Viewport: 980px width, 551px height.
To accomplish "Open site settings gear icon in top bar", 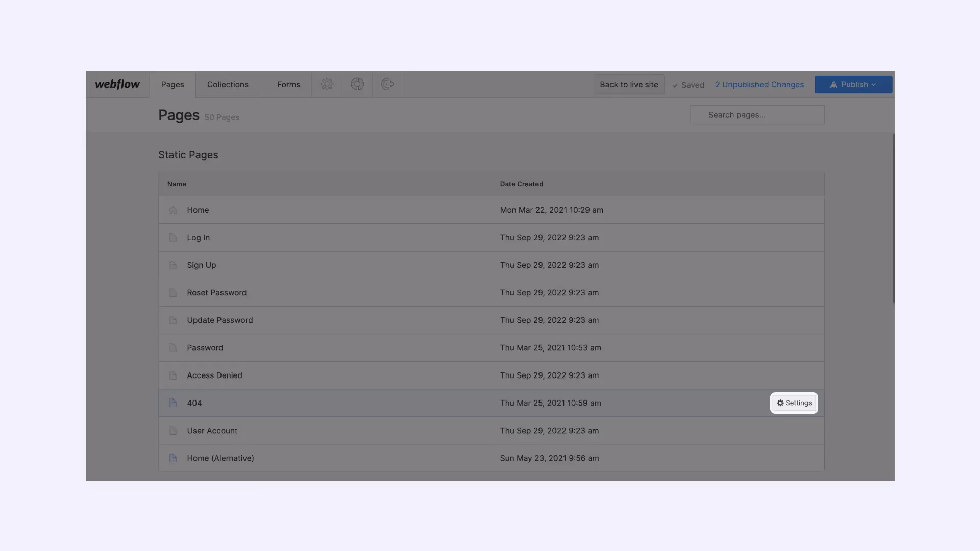I will (327, 84).
